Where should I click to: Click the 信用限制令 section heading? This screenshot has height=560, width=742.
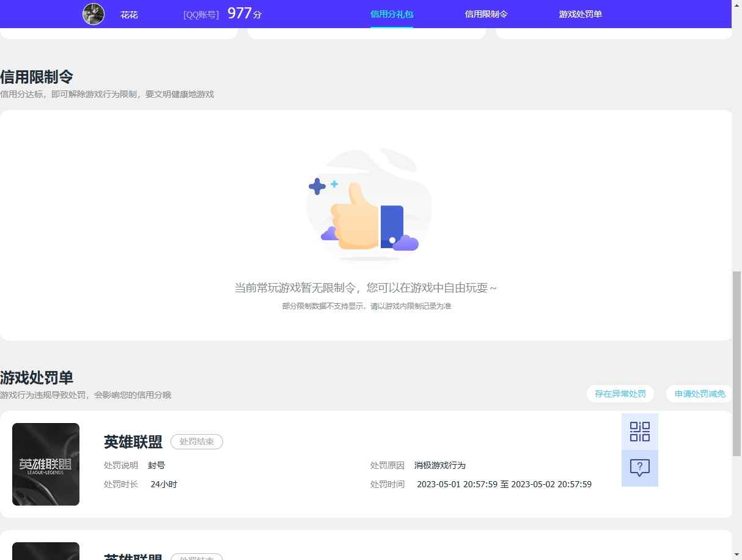pos(37,77)
